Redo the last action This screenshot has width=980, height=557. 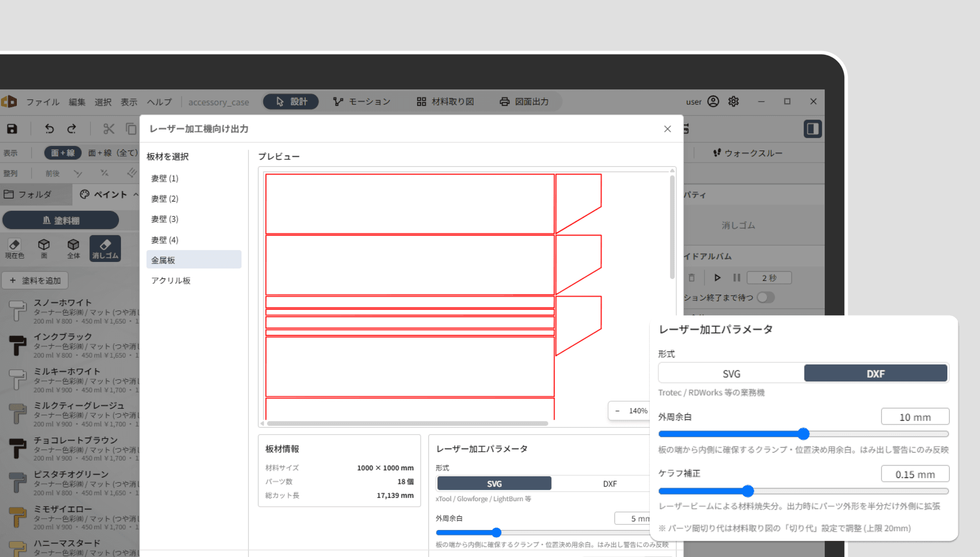tap(72, 129)
